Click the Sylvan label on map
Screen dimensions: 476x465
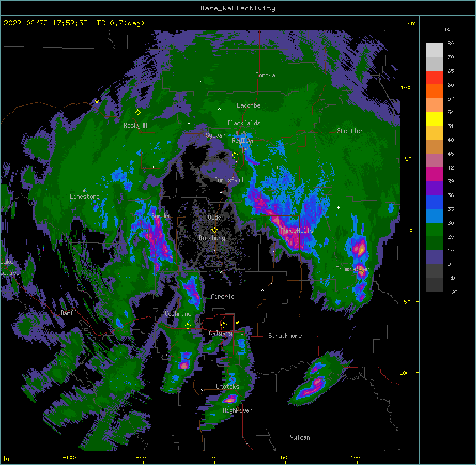[215, 135]
